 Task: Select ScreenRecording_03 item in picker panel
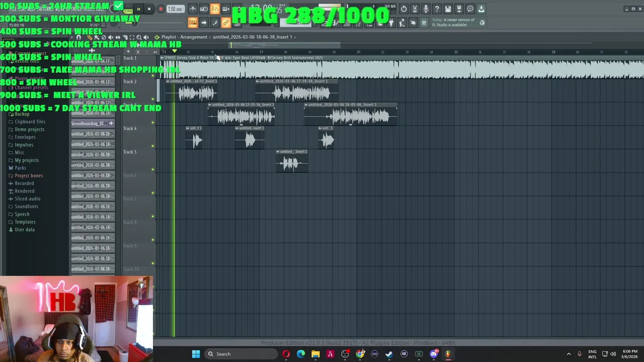[x=93, y=123]
